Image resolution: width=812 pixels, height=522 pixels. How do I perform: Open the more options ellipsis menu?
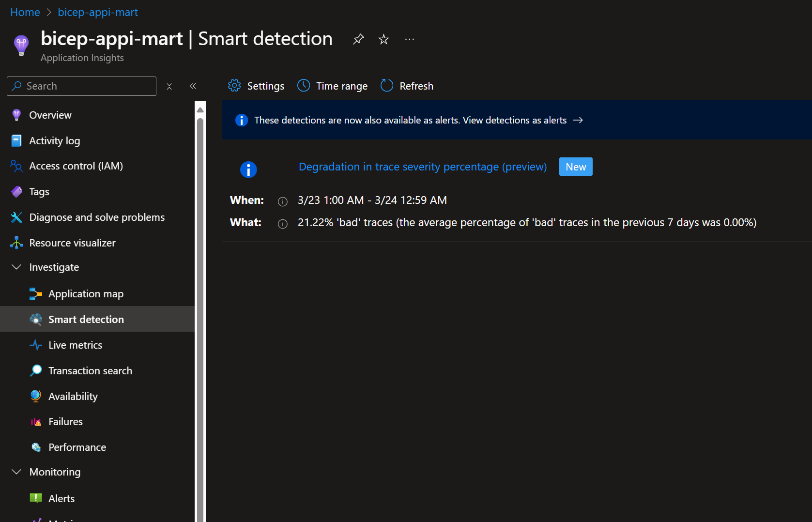(x=410, y=39)
